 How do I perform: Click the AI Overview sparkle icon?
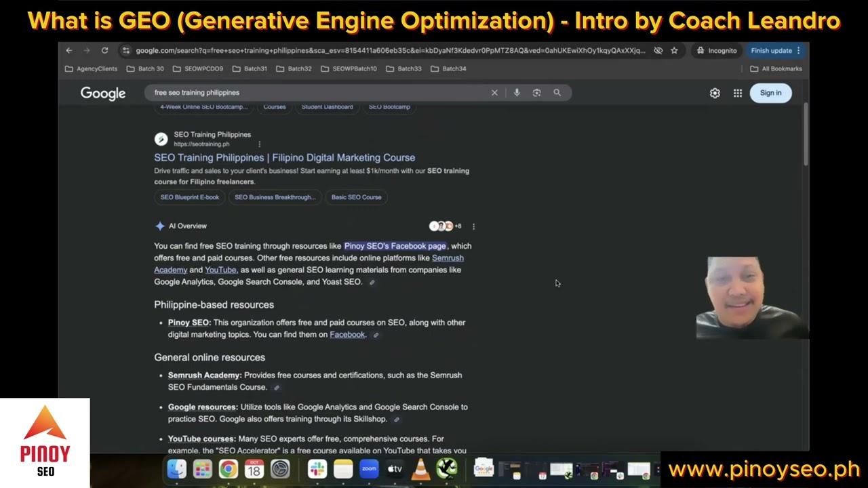tap(160, 226)
